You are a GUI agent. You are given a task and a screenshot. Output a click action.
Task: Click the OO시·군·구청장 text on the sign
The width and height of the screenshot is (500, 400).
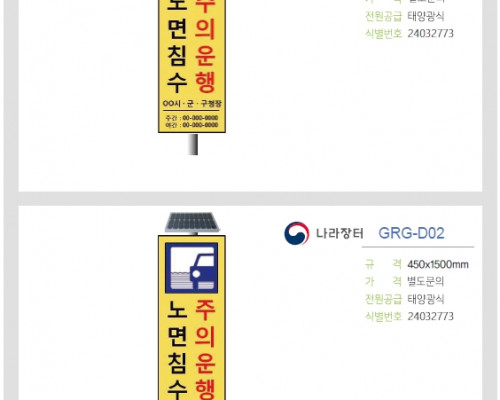point(192,104)
